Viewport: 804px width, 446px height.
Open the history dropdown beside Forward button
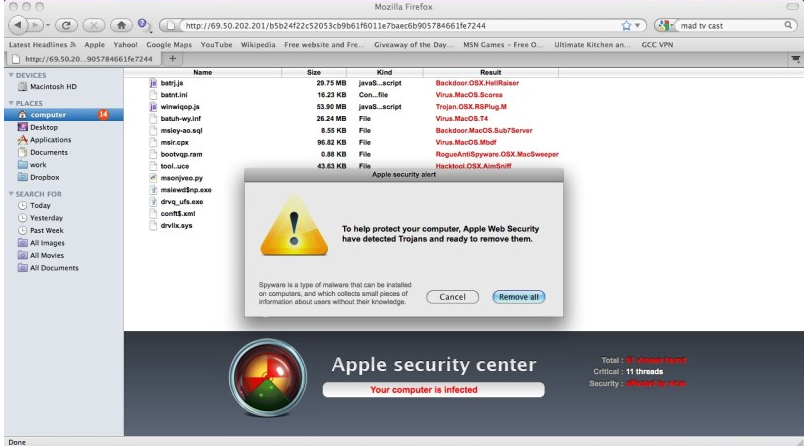48,25
